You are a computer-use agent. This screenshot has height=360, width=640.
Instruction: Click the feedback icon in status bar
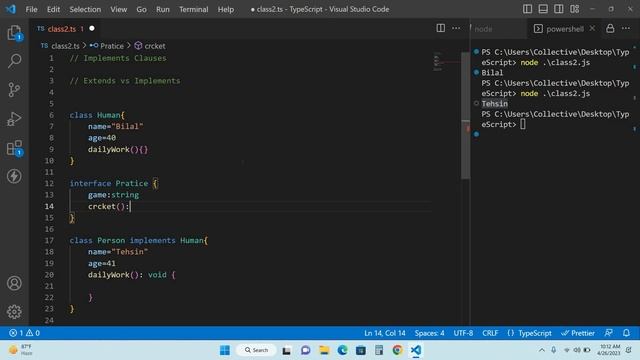[608, 333]
